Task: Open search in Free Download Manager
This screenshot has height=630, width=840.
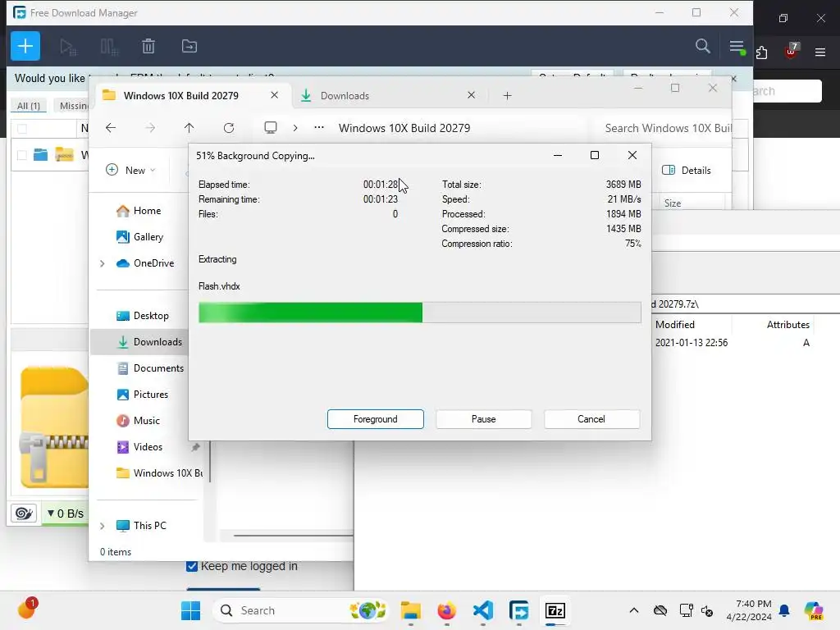Action: click(x=702, y=46)
